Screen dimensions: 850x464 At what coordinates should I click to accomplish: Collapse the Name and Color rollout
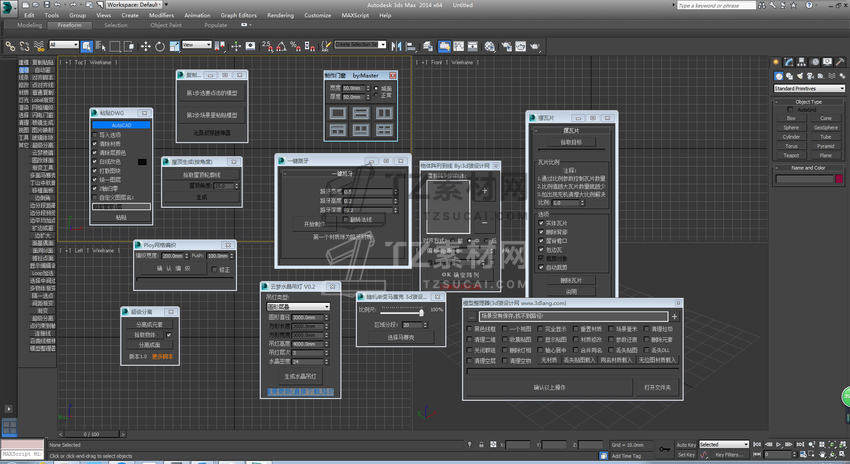[x=808, y=167]
